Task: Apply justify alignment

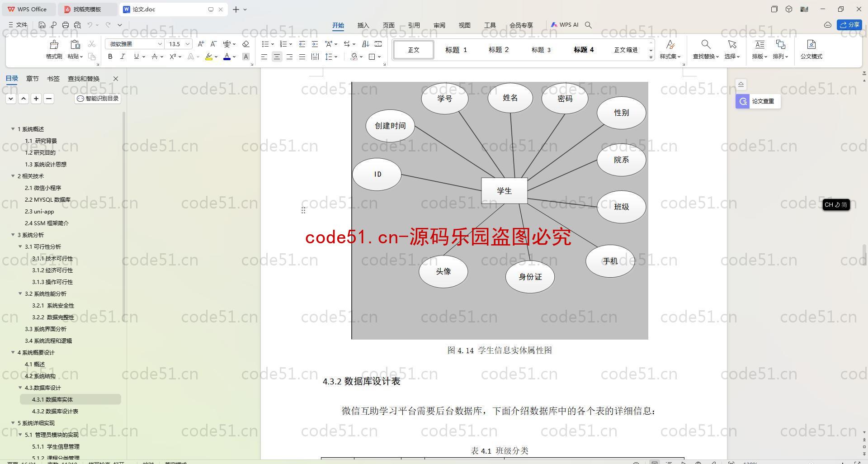Action: [302, 57]
